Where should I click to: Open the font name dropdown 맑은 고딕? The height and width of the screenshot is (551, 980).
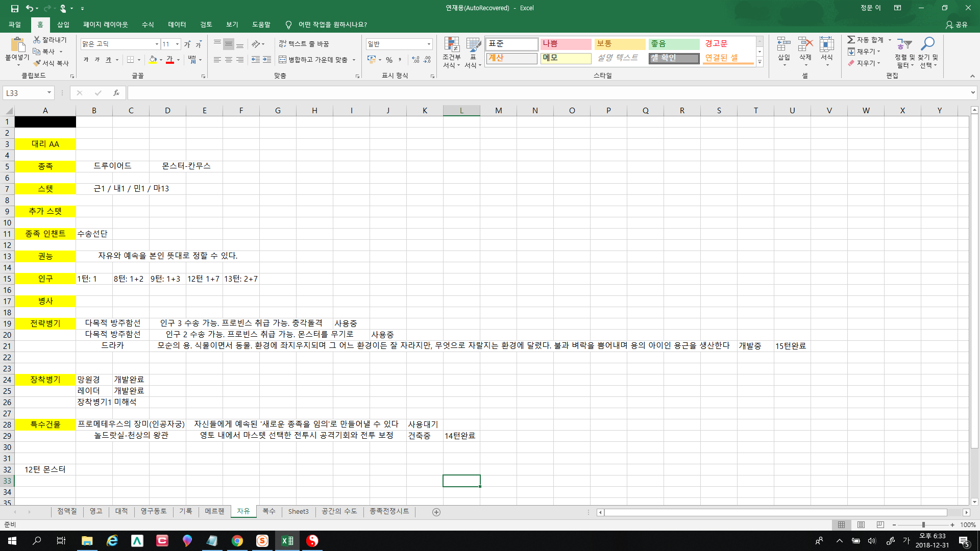(x=157, y=44)
